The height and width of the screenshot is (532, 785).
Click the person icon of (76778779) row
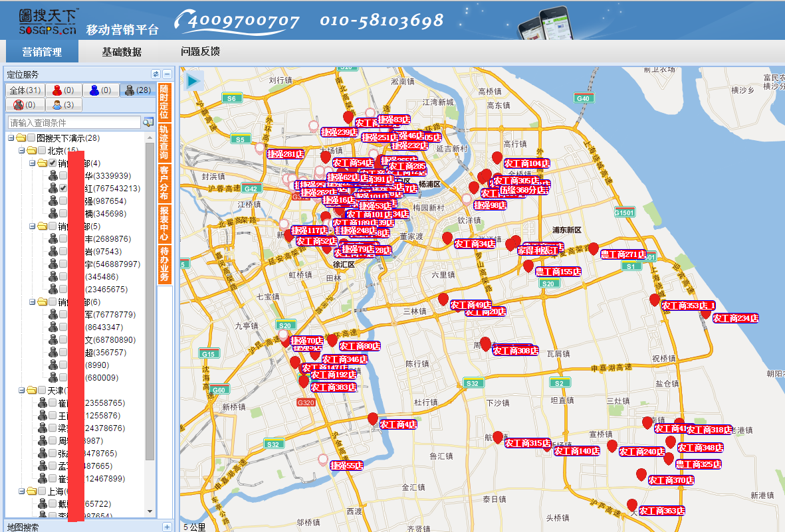coord(53,314)
